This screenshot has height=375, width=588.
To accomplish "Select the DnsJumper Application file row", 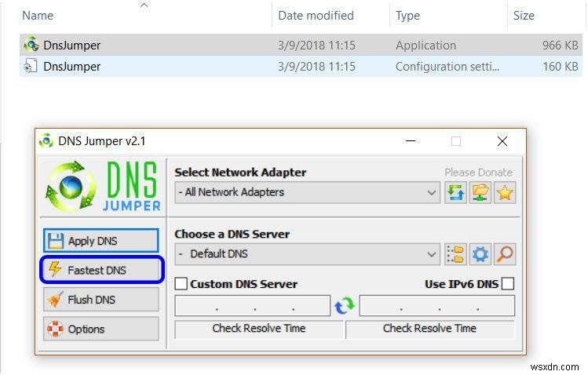I will (301, 45).
